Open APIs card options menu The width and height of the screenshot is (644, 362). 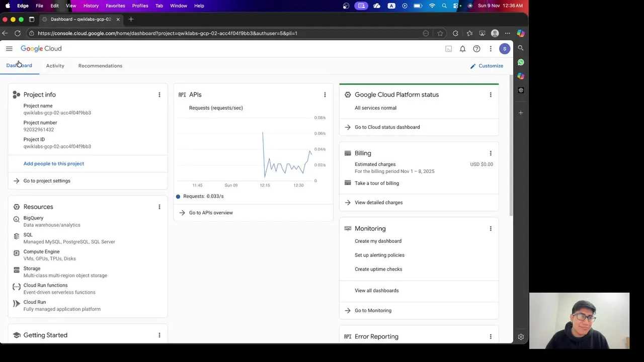click(325, 95)
